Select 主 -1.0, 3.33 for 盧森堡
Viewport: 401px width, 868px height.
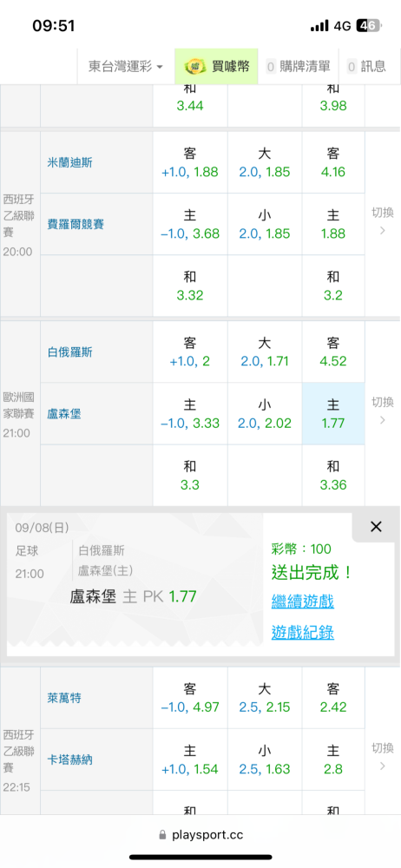coord(190,413)
